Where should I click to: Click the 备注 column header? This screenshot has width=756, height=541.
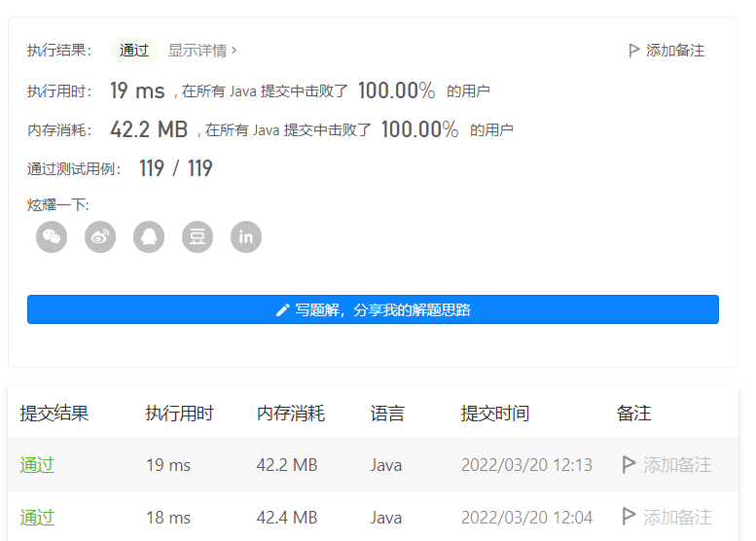[x=633, y=414]
